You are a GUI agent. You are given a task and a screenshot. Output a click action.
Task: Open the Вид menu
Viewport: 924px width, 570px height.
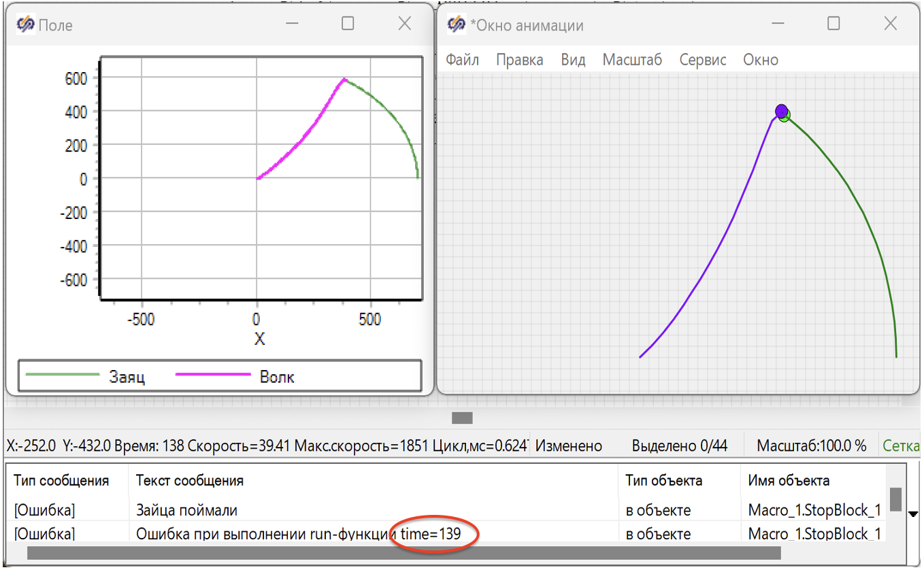point(574,60)
